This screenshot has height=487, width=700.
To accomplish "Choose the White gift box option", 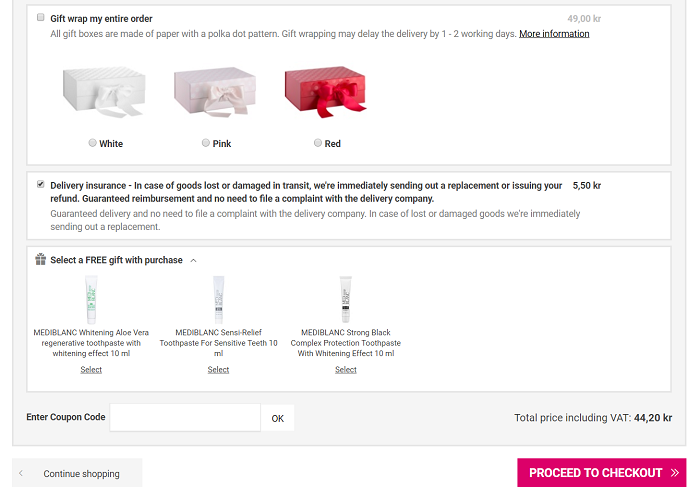I will pyautogui.click(x=93, y=143).
